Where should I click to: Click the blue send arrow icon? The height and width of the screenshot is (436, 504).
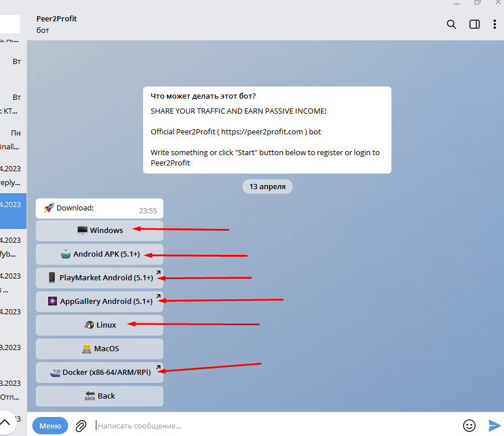(494, 426)
